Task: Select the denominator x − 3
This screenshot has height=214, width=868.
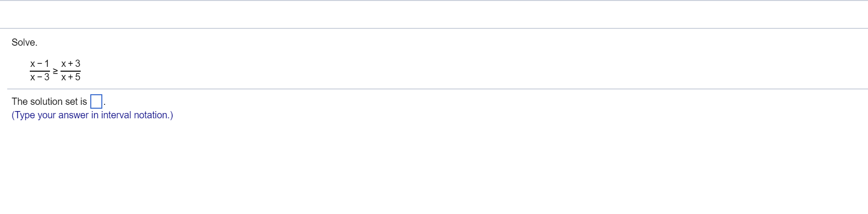Action: [39, 77]
